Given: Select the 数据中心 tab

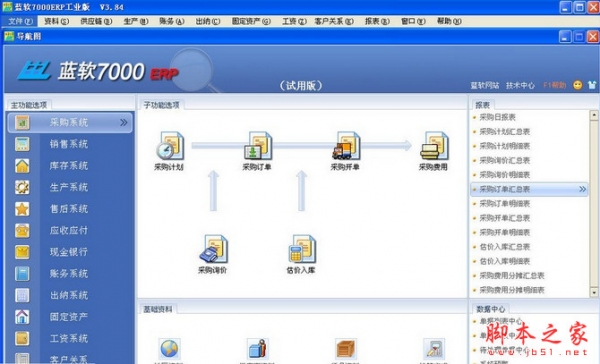Looking at the screenshot, I should click(x=491, y=309).
